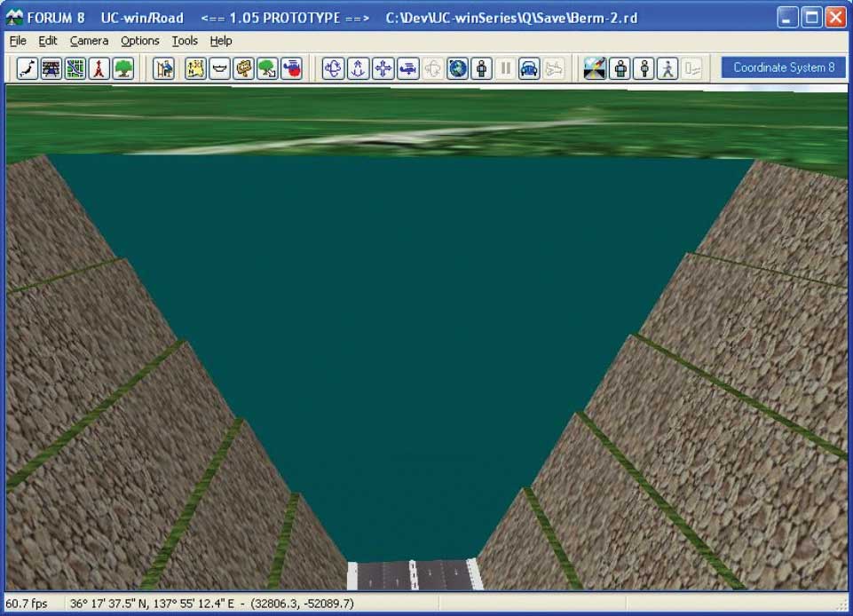This screenshot has height=616, width=853.
Task: Open the Camera menu
Action: [90, 41]
